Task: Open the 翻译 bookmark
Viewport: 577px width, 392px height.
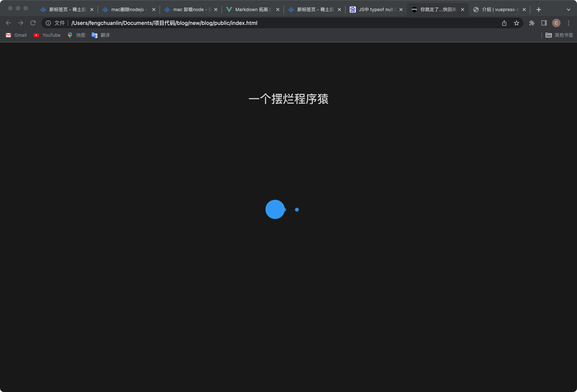Action: (x=101, y=35)
